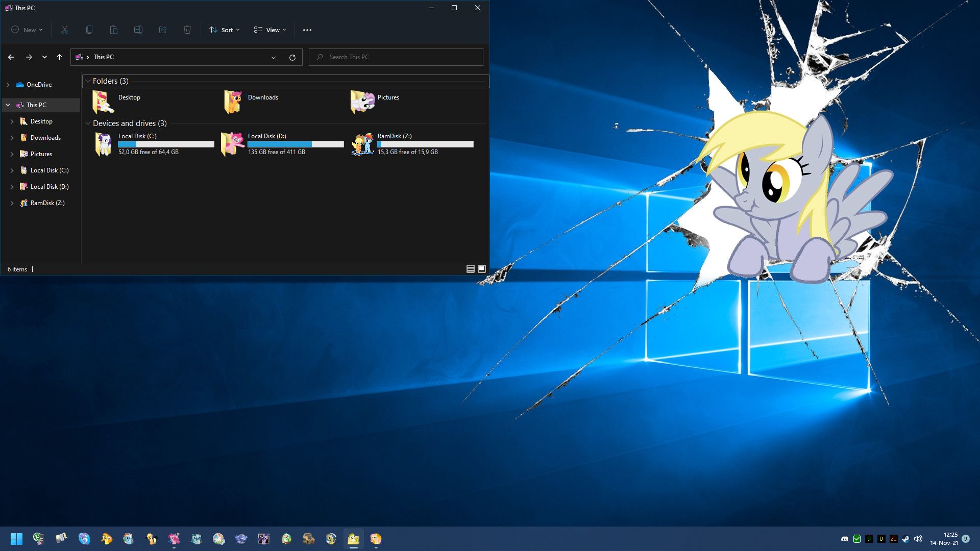Go back with the left arrow
980x551 pixels.
tap(11, 57)
